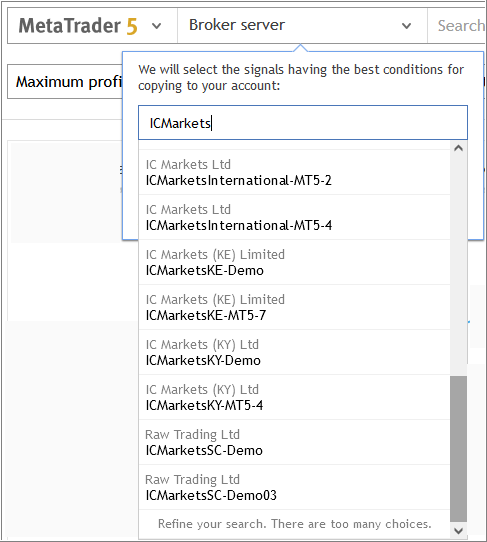Click the server list scrollbar thumb
The width and height of the screenshot is (487, 542).
pyautogui.click(x=459, y=449)
